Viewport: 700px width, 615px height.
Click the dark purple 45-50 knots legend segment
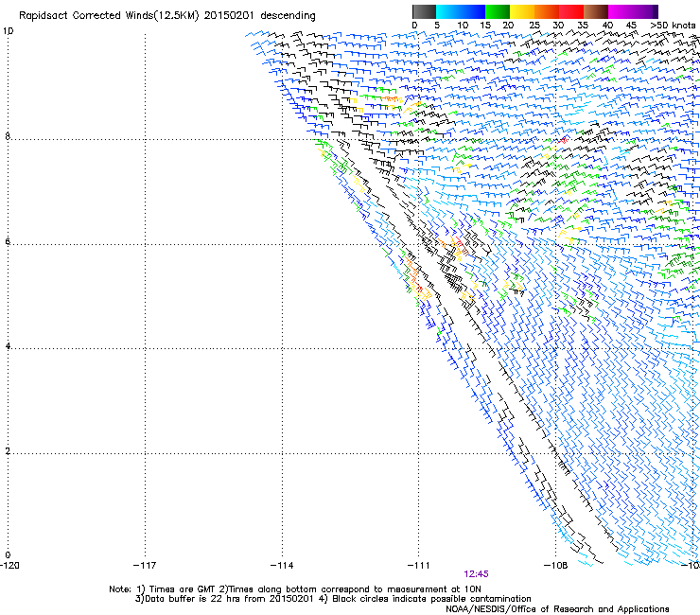click(x=645, y=11)
